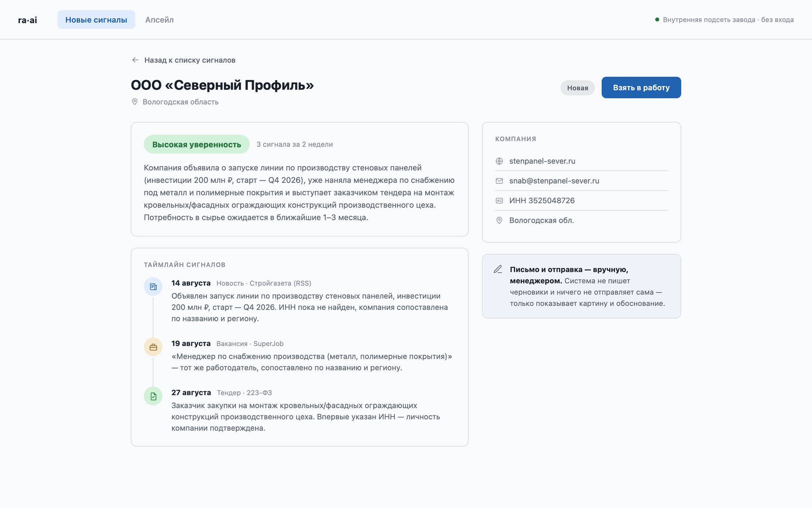Open the stenpanel-sever.ru website link
812x508 pixels.
click(x=542, y=161)
